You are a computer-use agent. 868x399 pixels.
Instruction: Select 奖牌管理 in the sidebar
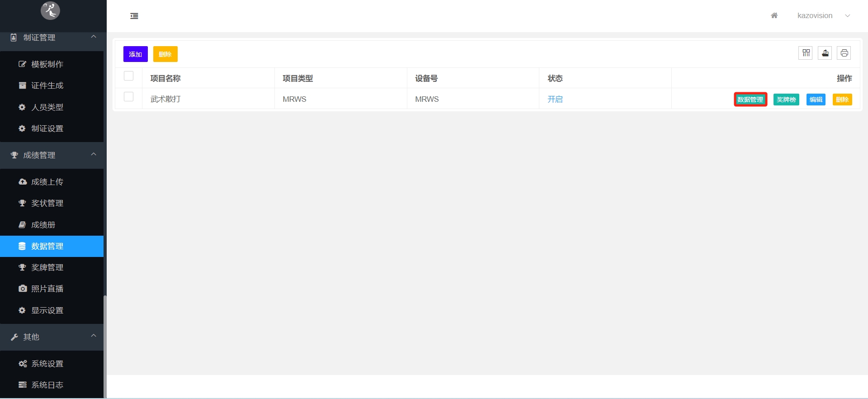click(47, 267)
